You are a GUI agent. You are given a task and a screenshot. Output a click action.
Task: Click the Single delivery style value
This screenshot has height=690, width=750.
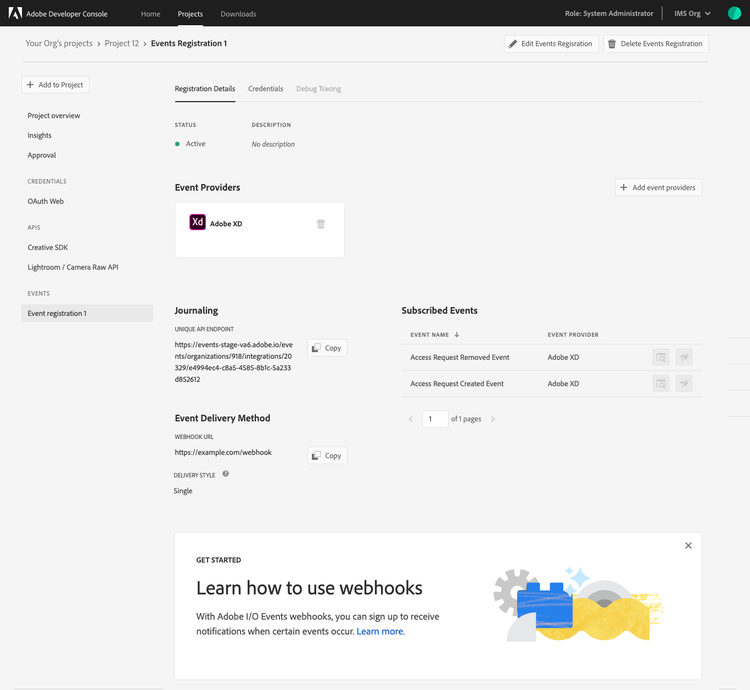183,491
